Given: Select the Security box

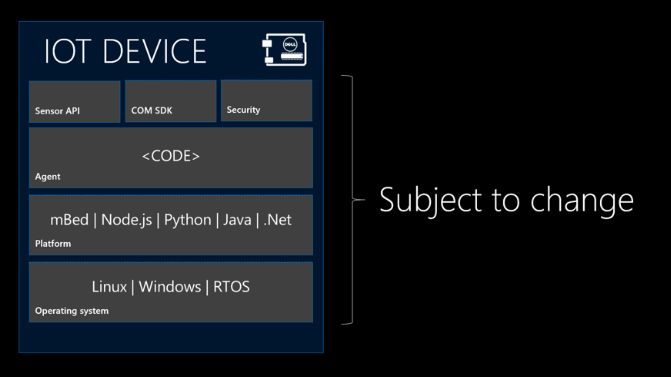Looking at the screenshot, I should click(x=267, y=101).
